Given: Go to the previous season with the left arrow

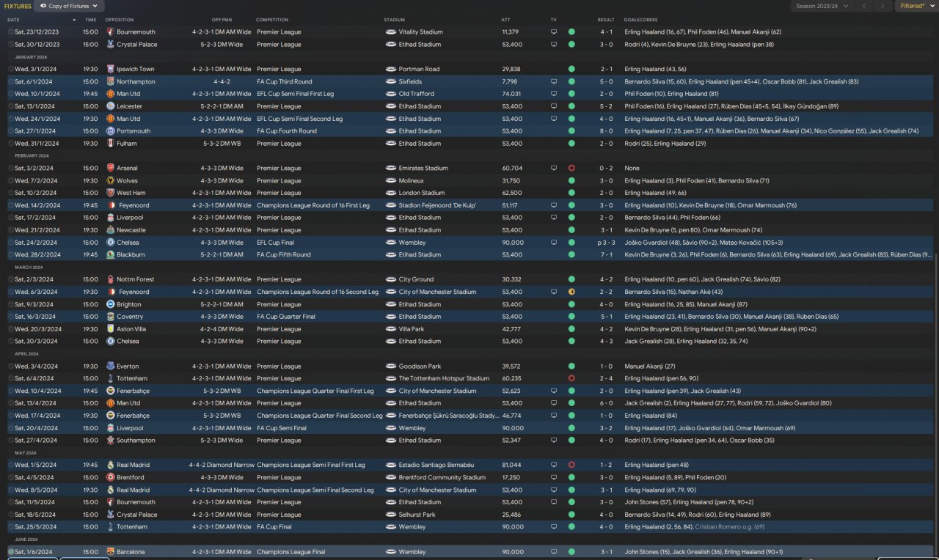Looking at the screenshot, I should tap(864, 6).
